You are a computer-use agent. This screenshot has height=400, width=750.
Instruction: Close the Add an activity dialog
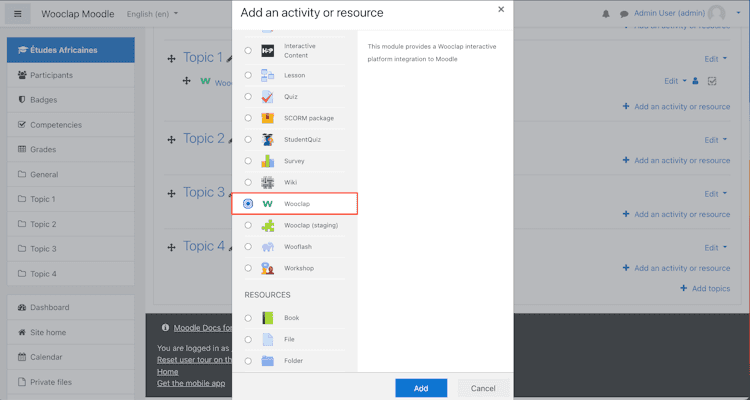click(501, 9)
